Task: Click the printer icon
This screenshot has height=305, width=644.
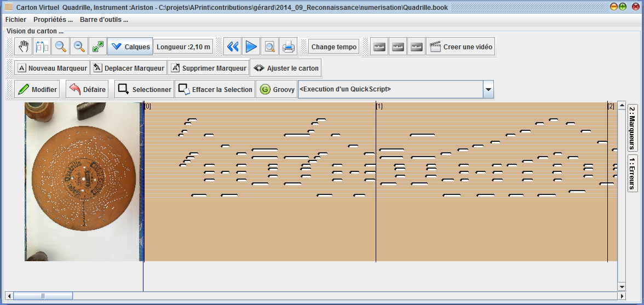Action: (289, 47)
